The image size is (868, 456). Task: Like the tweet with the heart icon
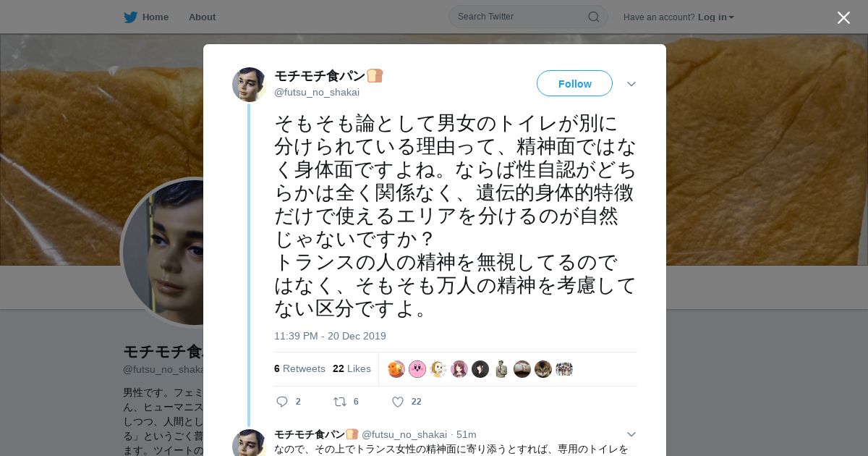click(397, 402)
